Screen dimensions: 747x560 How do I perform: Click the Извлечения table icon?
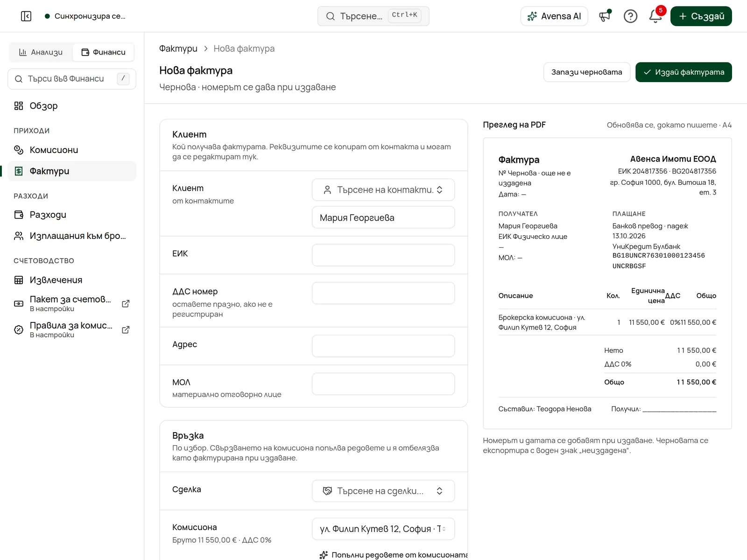click(19, 280)
